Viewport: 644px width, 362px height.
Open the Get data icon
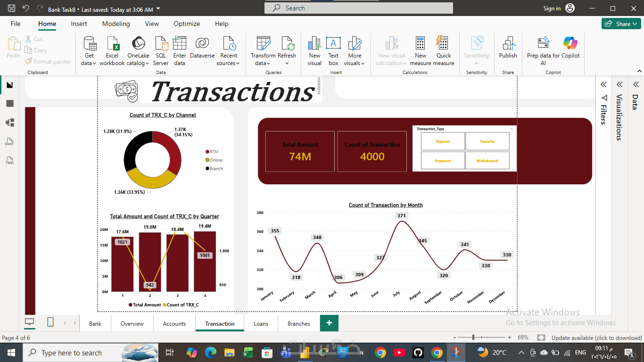pyautogui.click(x=90, y=43)
